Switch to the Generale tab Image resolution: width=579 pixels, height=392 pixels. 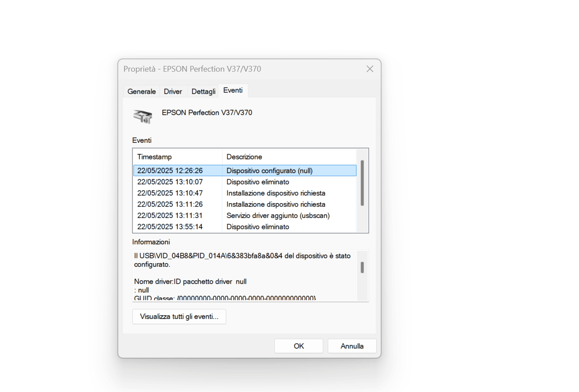pyautogui.click(x=142, y=91)
